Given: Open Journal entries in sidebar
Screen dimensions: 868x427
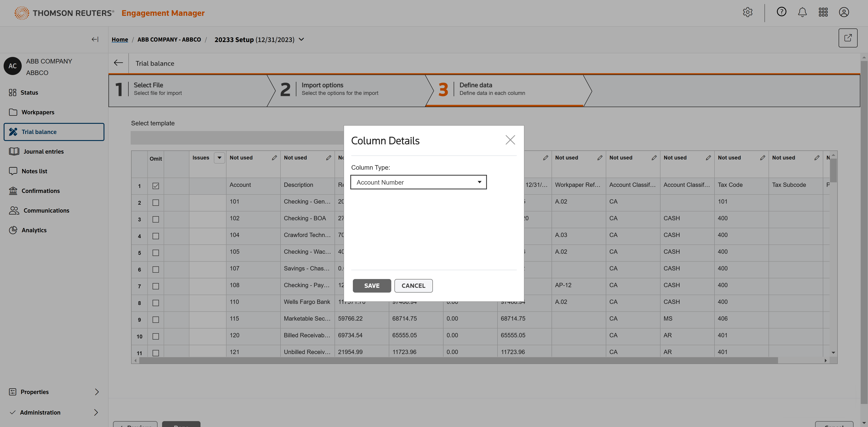Looking at the screenshot, I should click(43, 152).
